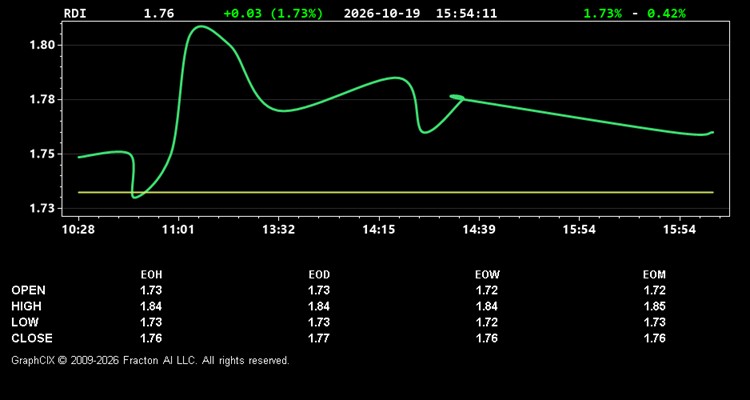Click the OPEN row label
Viewport: 750px width, 400px height.
point(29,290)
